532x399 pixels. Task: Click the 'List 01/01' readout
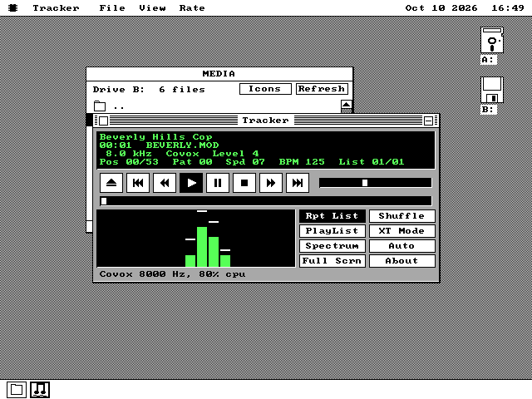[x=372, y=162]
